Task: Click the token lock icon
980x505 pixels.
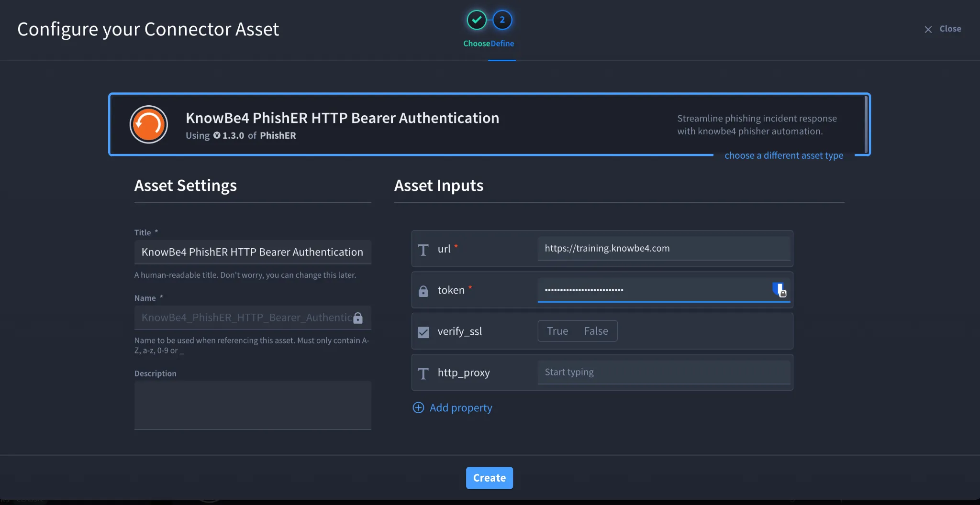Action: (x=423, y=291)
